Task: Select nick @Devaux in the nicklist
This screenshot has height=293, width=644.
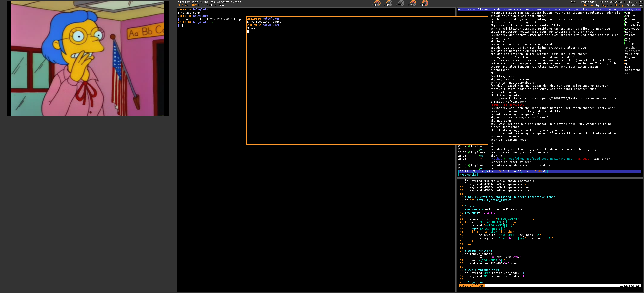Action: pos(630,19)
